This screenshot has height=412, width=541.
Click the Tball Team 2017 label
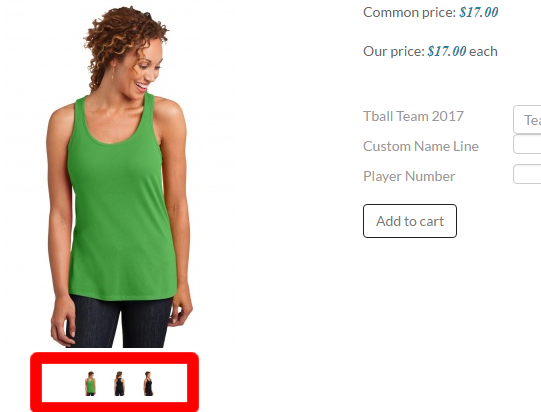pos(413,116)
